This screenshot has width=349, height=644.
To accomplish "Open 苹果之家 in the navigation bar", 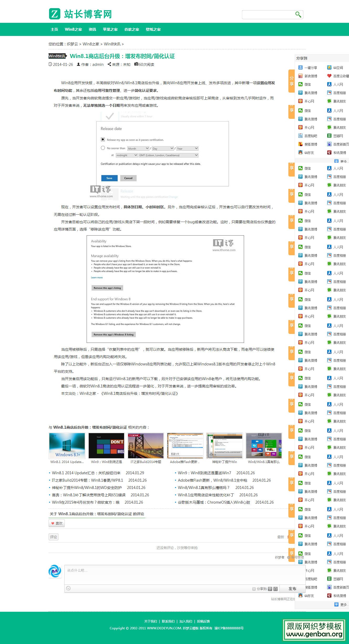I will [110, 29].
